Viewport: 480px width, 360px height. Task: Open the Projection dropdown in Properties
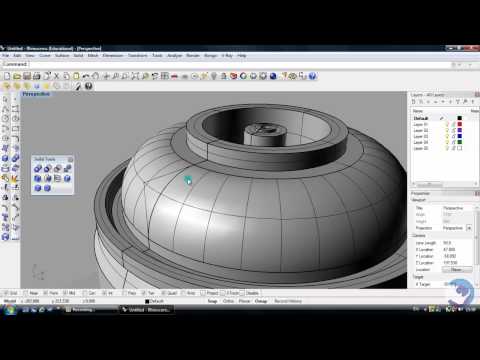click(x=469, y=228)
